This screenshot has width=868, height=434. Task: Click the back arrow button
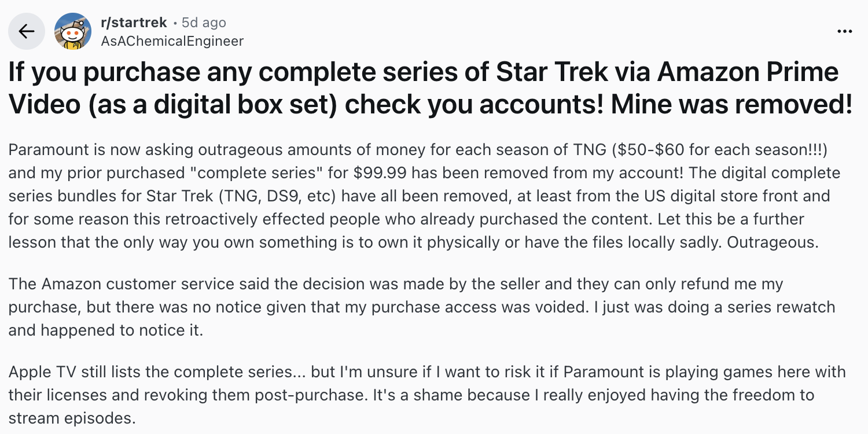27,31
